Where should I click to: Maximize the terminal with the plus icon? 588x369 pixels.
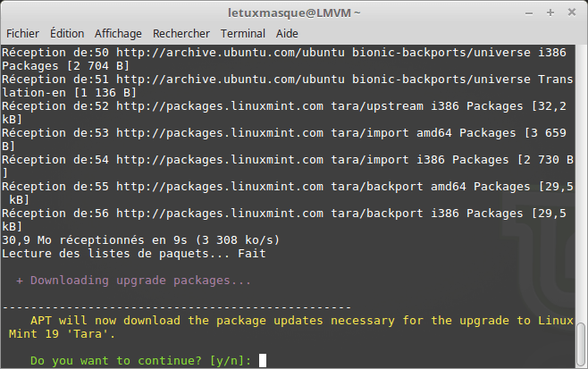pos(553,12)
